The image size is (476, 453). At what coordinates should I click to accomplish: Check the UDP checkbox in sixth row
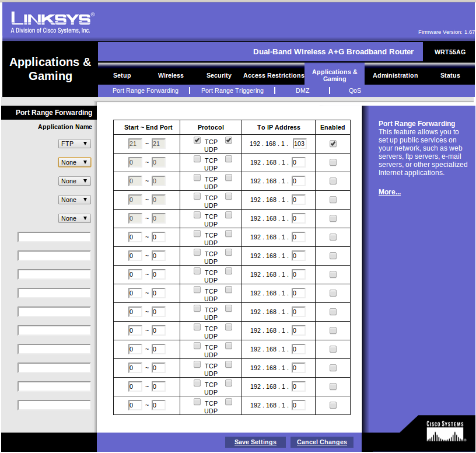(229, 234)
